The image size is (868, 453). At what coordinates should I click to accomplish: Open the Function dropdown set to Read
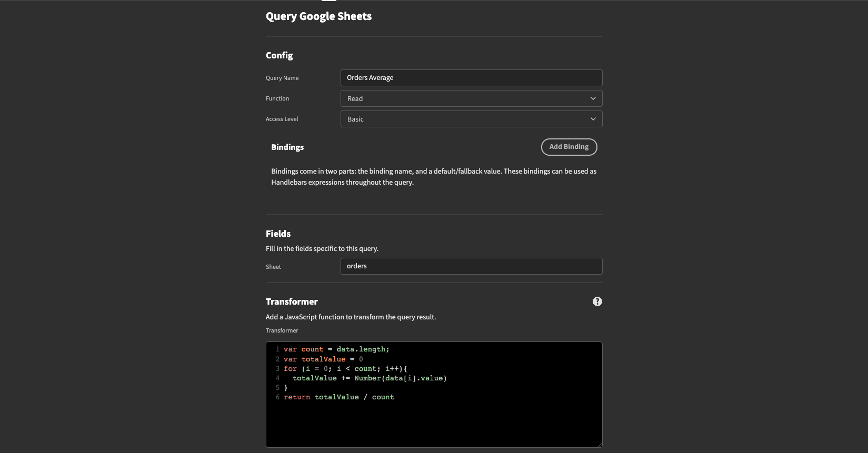[471, 98]
